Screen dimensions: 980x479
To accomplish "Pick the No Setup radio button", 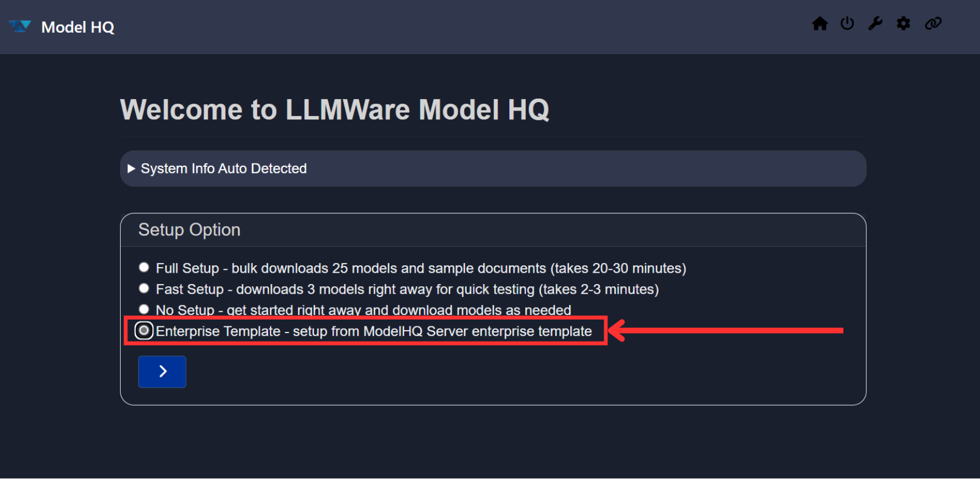I will [x=144, y=309].
